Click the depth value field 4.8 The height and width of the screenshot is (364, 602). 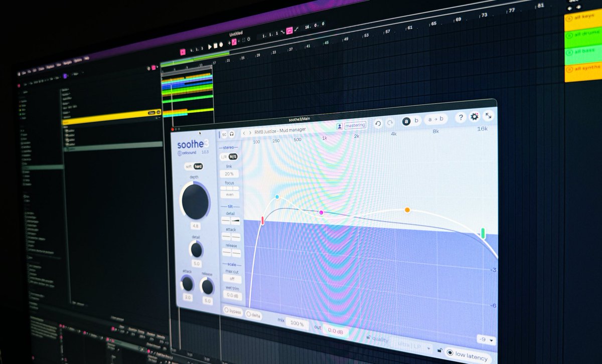196,226
